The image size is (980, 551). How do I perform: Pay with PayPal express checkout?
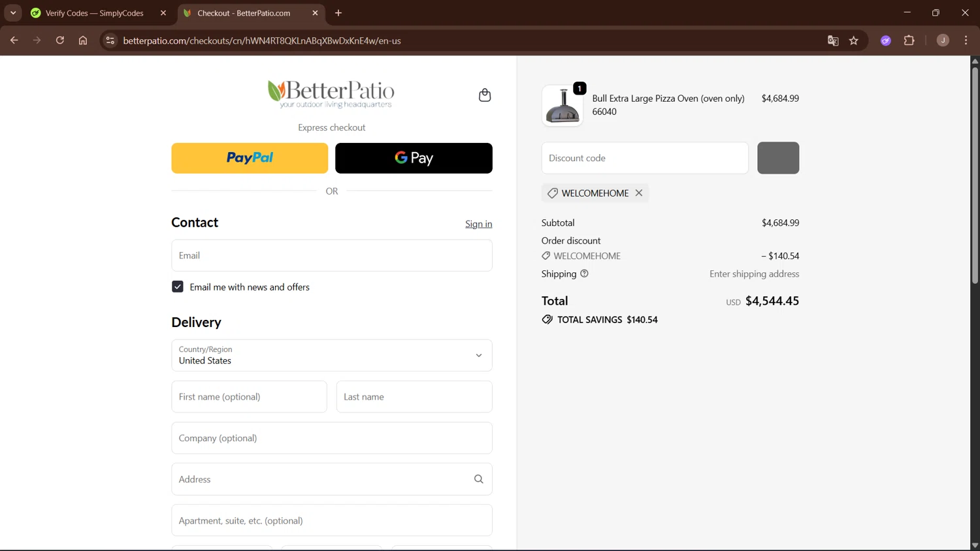[x=250, y=158]
